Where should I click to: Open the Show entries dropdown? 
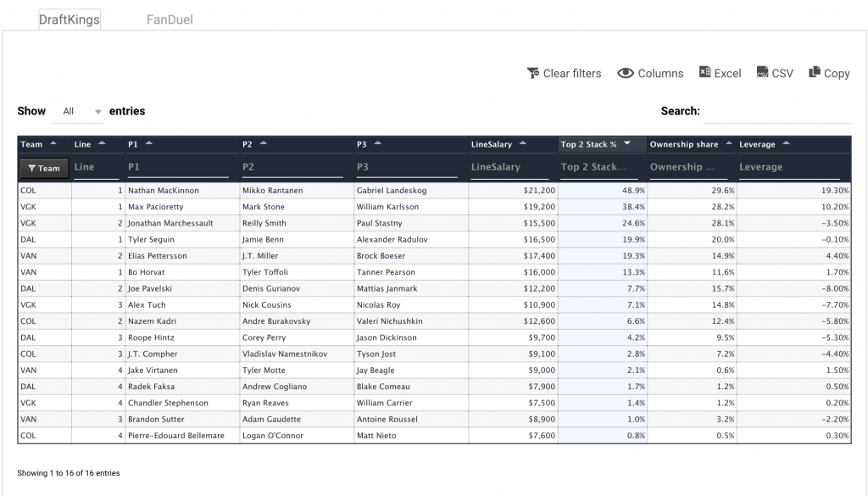[77, 111]
